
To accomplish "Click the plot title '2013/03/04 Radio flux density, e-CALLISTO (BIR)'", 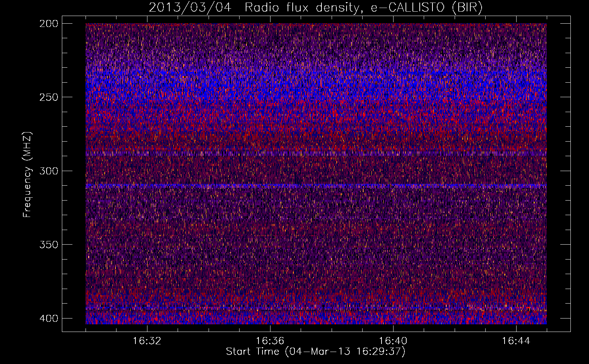I will tap(316, 8).
